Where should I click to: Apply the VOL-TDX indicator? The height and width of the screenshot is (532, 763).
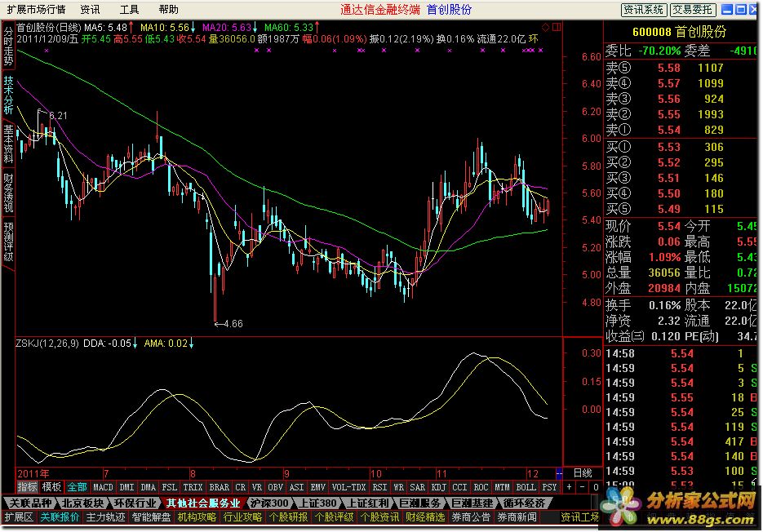pyautogui.click(x=348, y=487)
